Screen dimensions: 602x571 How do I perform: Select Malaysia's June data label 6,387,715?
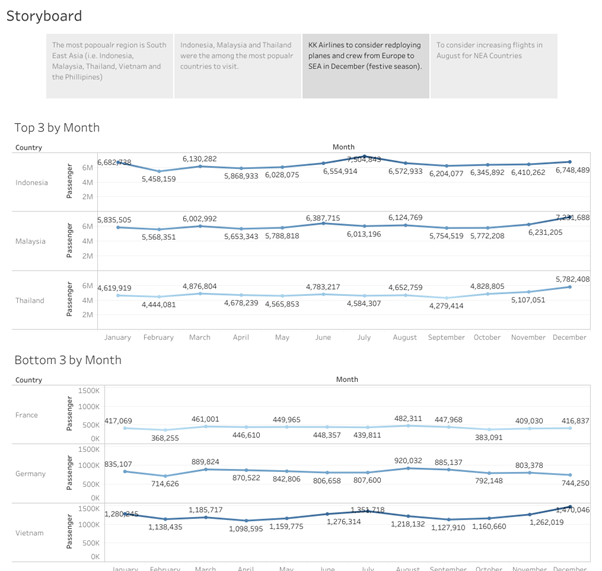point(323,218)
